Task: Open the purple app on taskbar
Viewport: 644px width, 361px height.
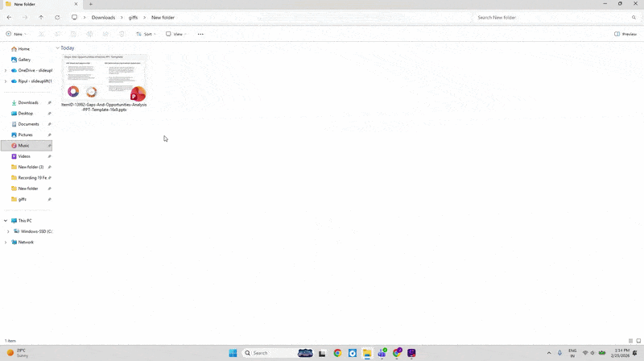Action: click(411, 353)
